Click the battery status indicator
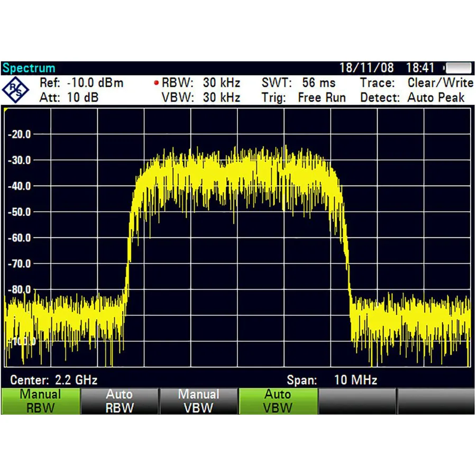Viewport: 476px width, 476px height. point(457,68)
